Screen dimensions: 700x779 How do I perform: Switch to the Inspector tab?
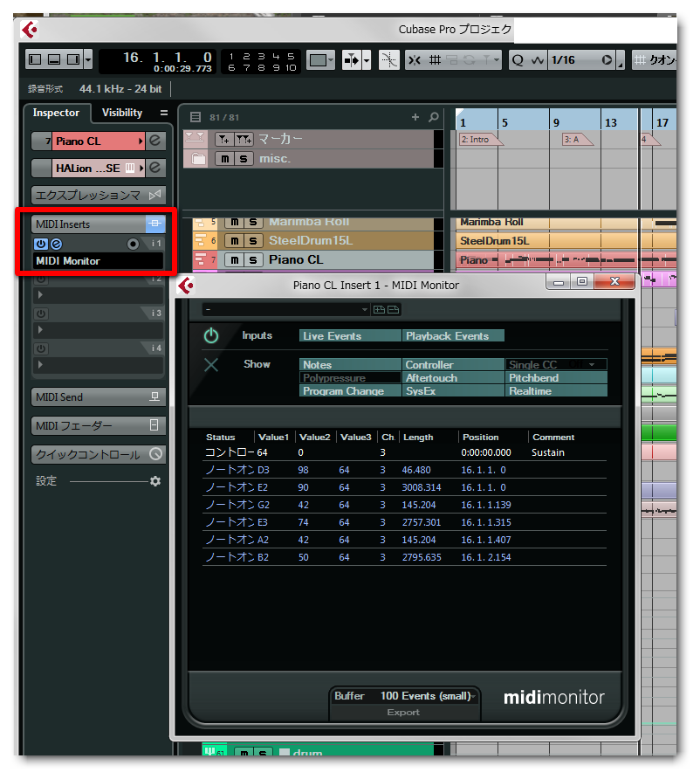click(56, 113)
